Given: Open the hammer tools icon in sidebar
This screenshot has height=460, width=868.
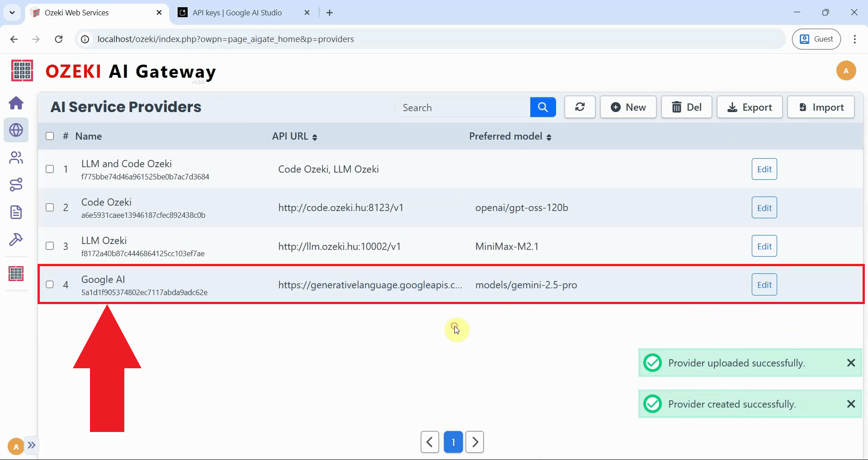Looking at the screenshot, I should (x=16, y=239).
